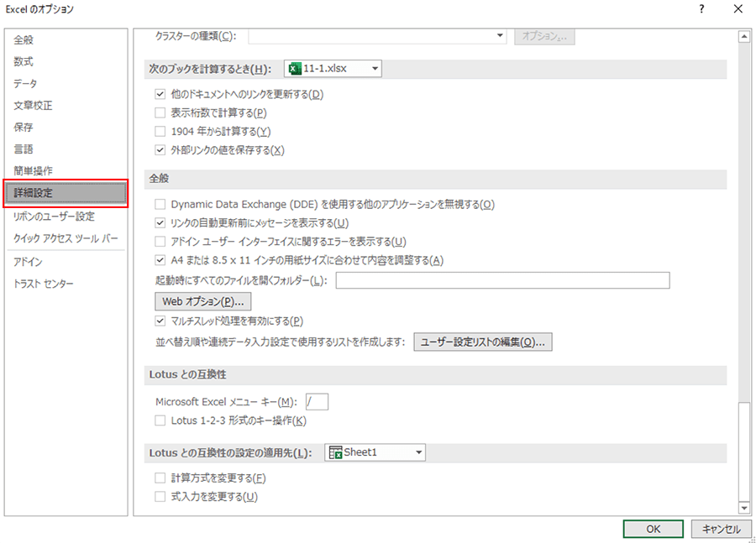756x543 pixels.
Task: Click the キャンセル button
Action: tap(721, 529)
